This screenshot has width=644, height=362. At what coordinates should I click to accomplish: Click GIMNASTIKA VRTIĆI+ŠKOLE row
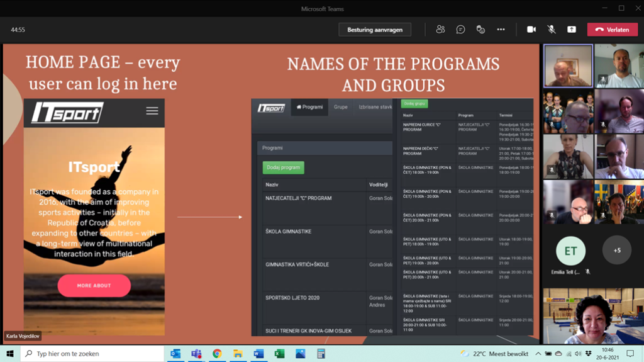327,274
